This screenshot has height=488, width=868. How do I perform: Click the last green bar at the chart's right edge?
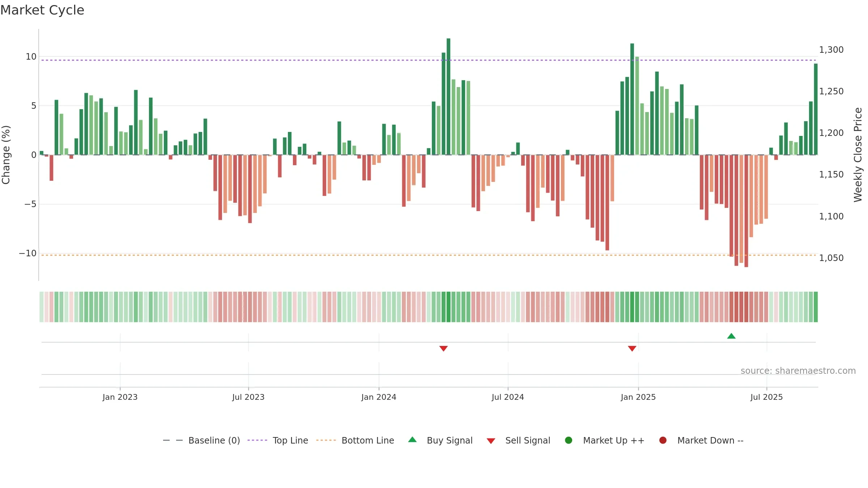click(x=816, y=109)
